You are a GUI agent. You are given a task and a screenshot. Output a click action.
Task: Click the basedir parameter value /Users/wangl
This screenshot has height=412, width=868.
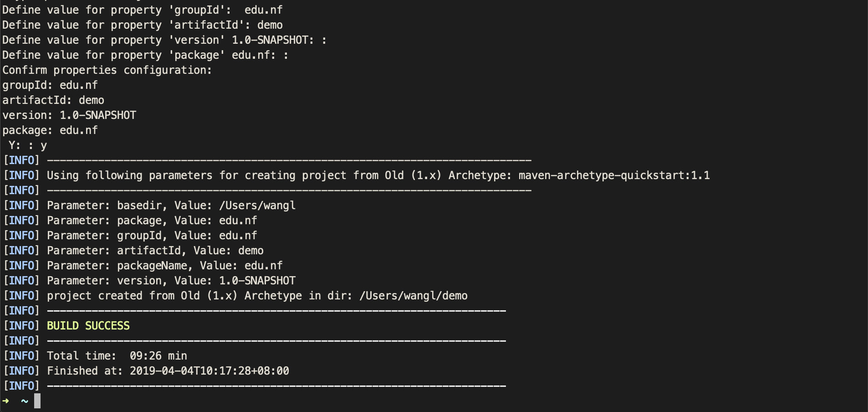click(x=257, y=206)
